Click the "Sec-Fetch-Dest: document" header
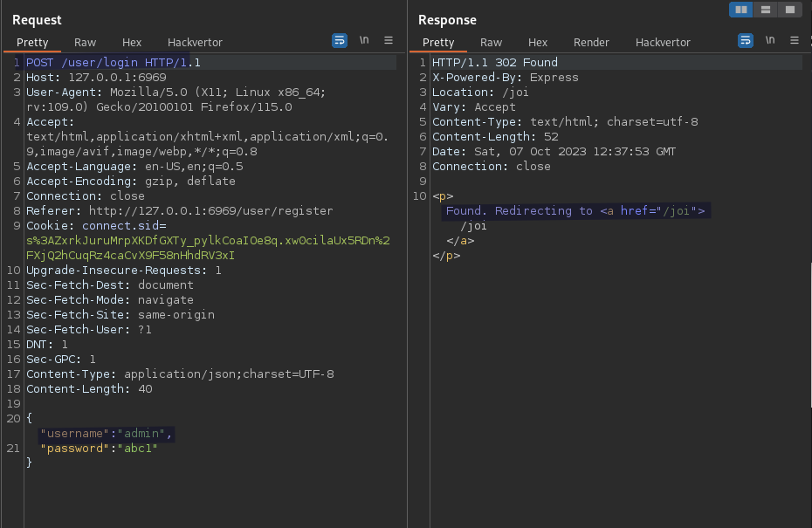The height and width of the screenshot is (528, 812). [110, 285]
